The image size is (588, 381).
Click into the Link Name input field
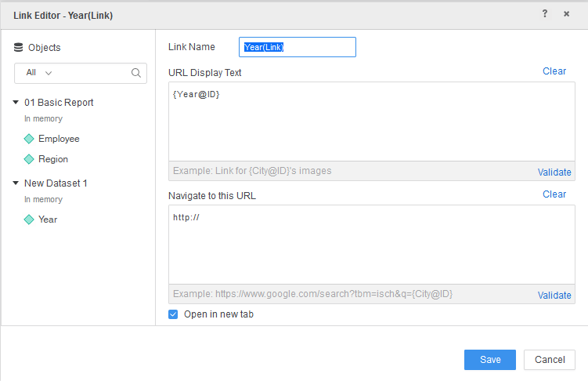[297, 47]
